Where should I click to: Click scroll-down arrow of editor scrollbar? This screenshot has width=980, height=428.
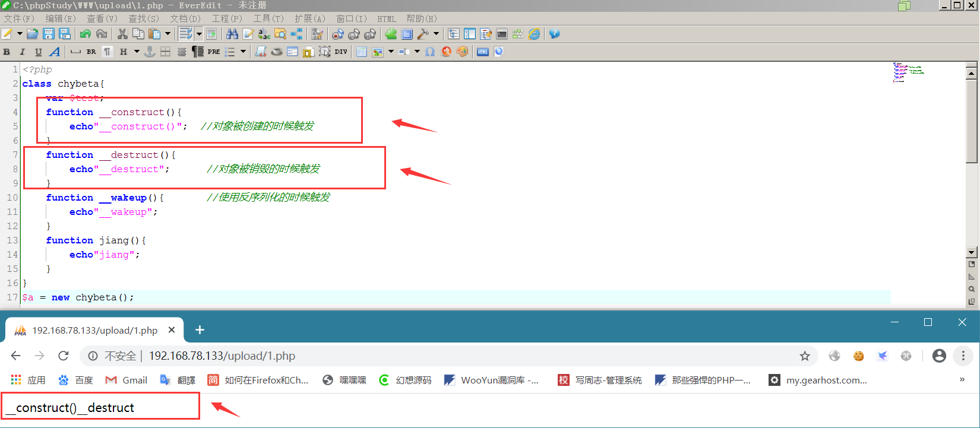972,252
